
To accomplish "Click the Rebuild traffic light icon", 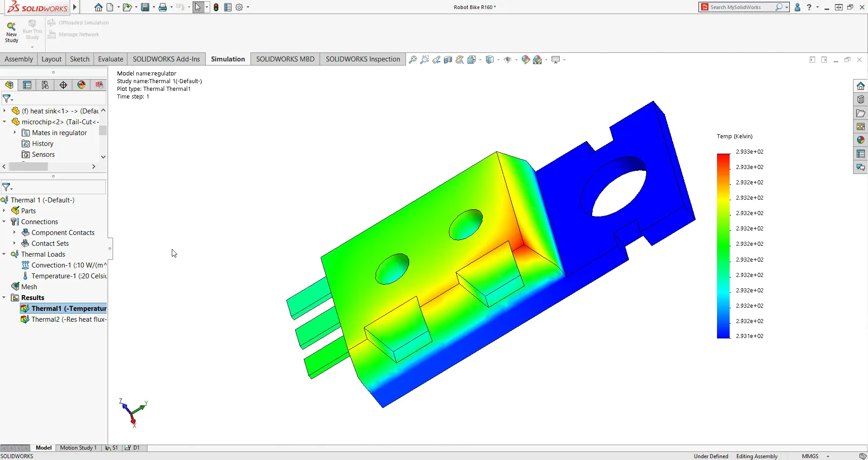I will coord(216,7).
